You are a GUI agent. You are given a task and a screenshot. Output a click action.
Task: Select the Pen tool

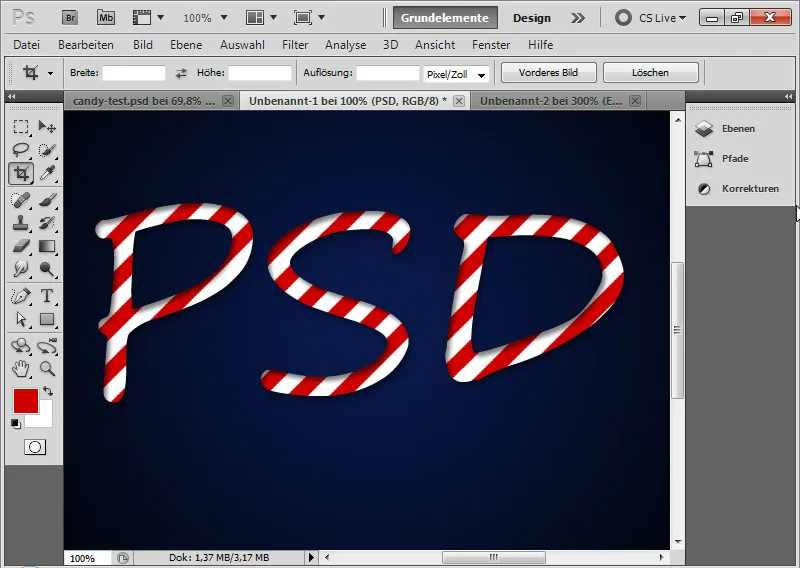coord(21,296)
